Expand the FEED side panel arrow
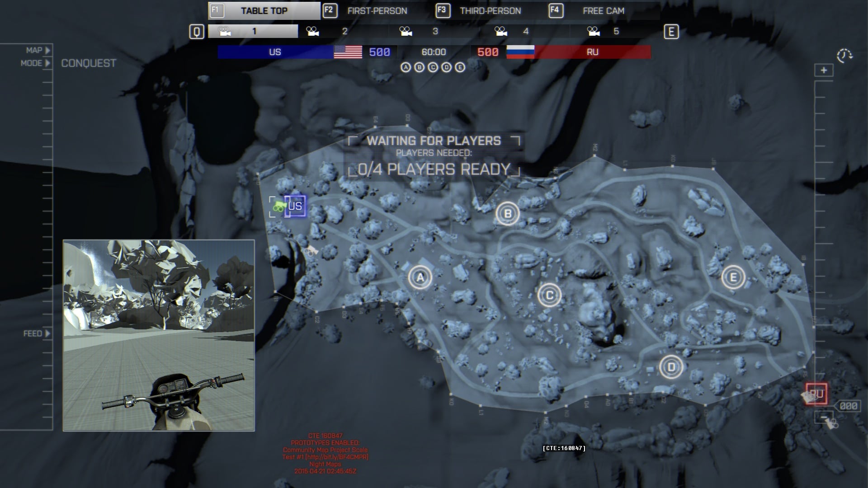868x488 pixels. pos(47,333)
